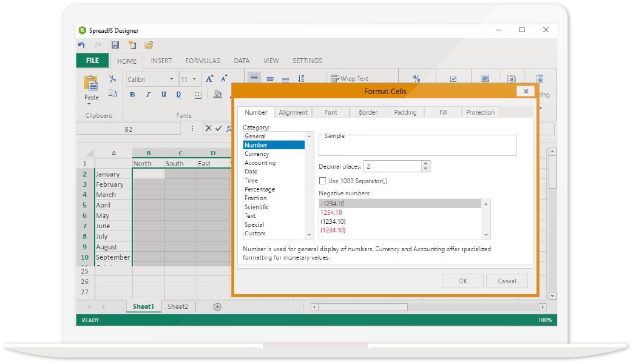This screenshot has width=633, height=364.
Task: Click the Undo icon in quick access toolbar
Action: pos(82,45)
